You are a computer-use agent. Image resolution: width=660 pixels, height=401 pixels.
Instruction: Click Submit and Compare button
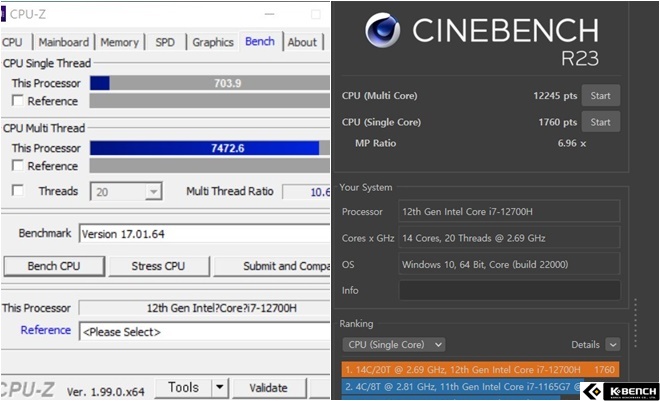pyautogui.click(x=272, y=266)
